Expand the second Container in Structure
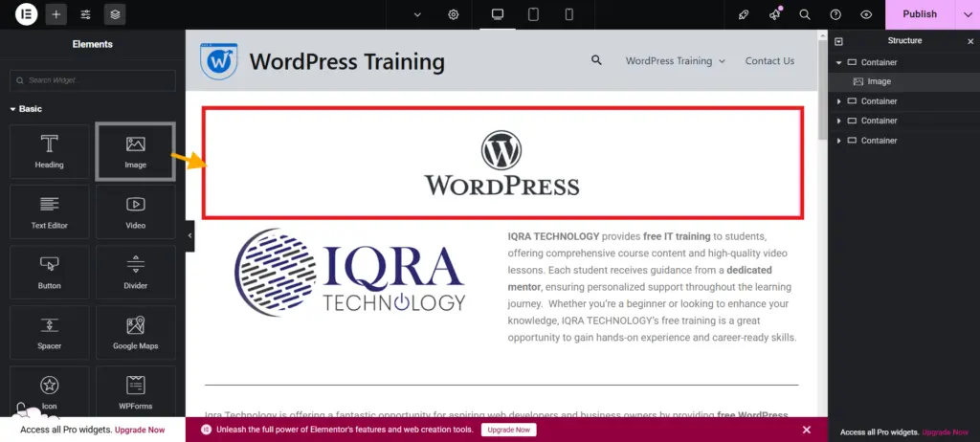This screenshot has width=980, height=442. click(838, 101)
